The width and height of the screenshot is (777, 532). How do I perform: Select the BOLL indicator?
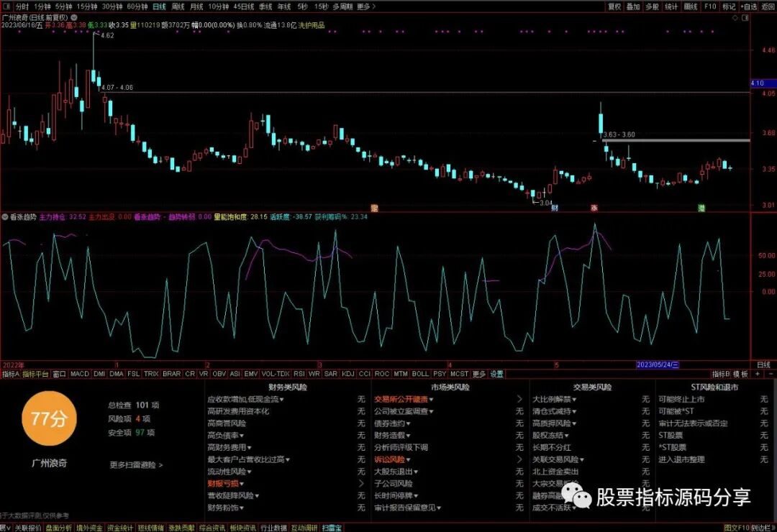420,374
